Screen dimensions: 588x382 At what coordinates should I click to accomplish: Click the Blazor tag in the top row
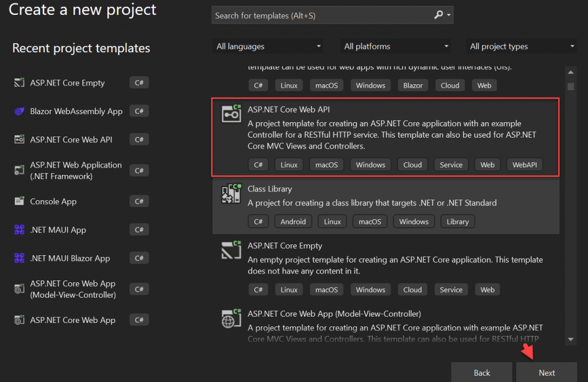click(x=413, y=85)
